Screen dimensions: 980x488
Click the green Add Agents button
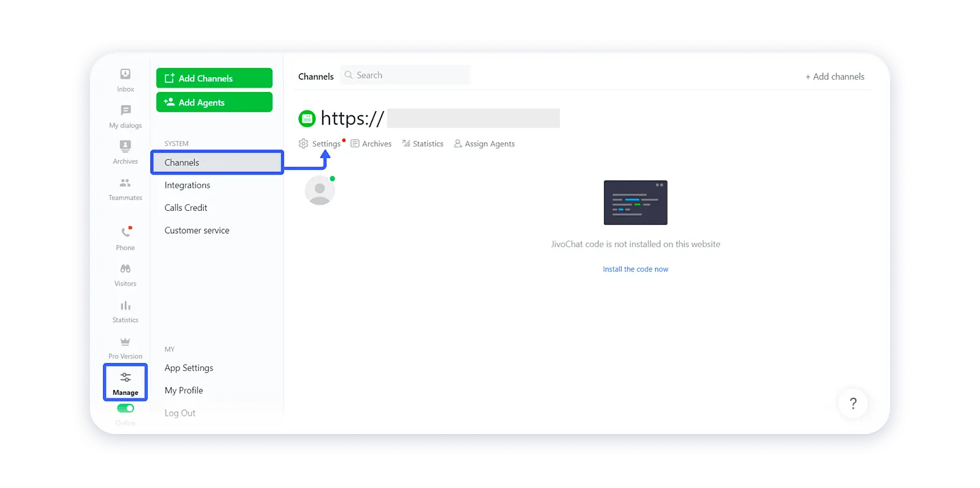click(x=214, y=102)
